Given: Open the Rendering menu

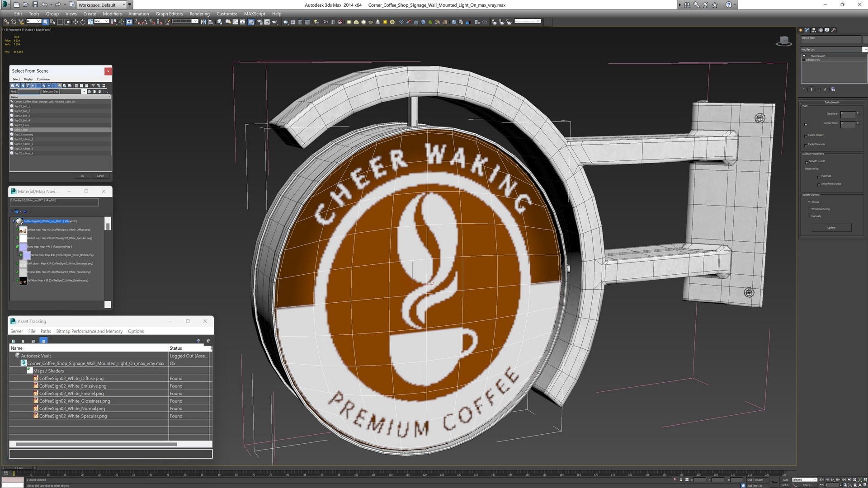Looking at the screenshot, I should [x=199, y=14].
